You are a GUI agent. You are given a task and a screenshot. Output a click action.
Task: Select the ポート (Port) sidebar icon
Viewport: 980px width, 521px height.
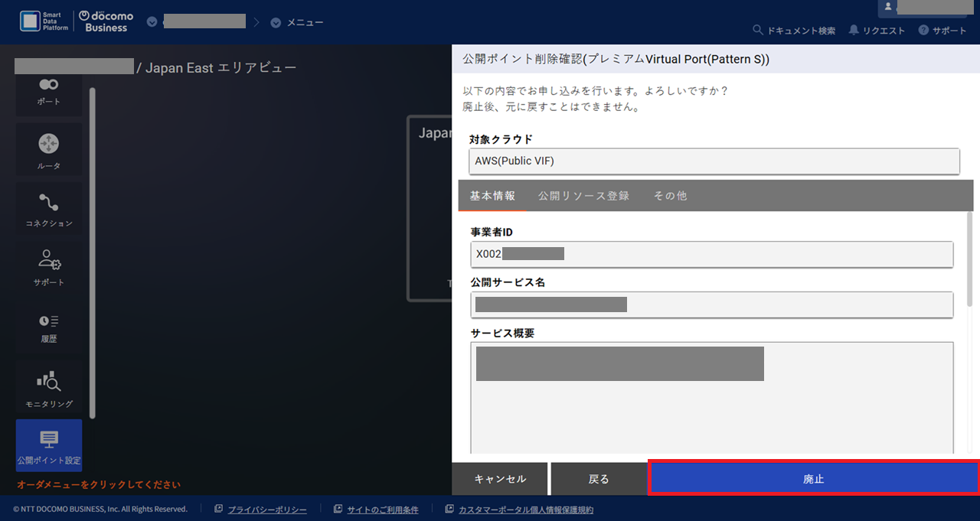pos(48,90)
